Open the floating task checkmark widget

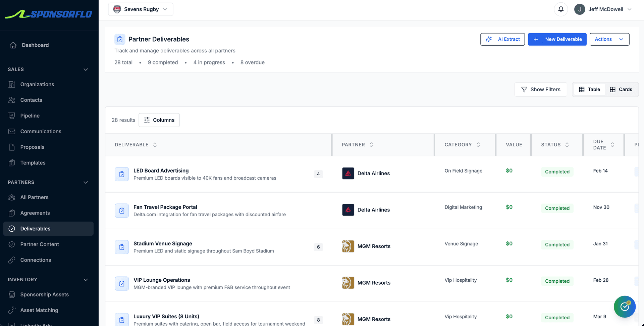point(625,307)
